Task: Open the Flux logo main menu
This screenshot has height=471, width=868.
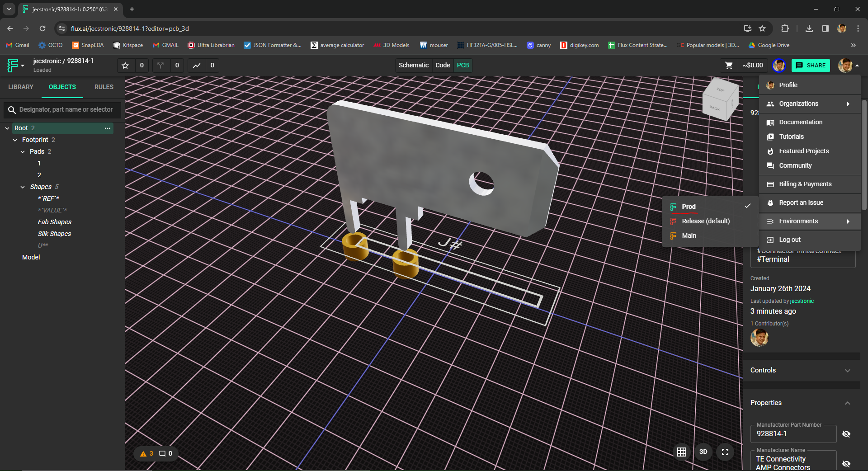Action: pos(15,66)
